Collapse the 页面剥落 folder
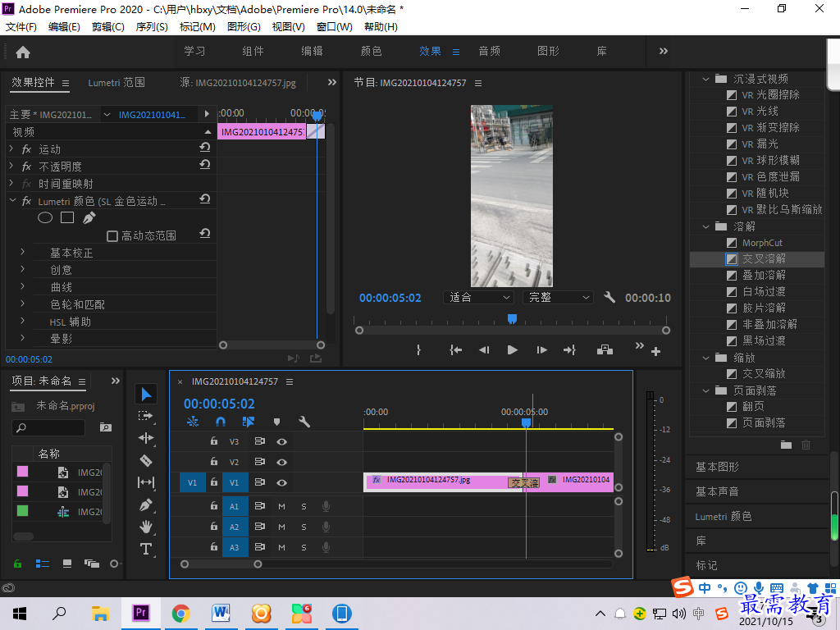 [706, 390]
